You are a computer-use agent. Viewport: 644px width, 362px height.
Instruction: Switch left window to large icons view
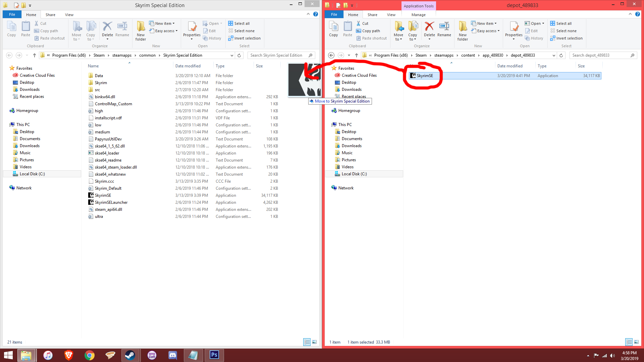314,342
